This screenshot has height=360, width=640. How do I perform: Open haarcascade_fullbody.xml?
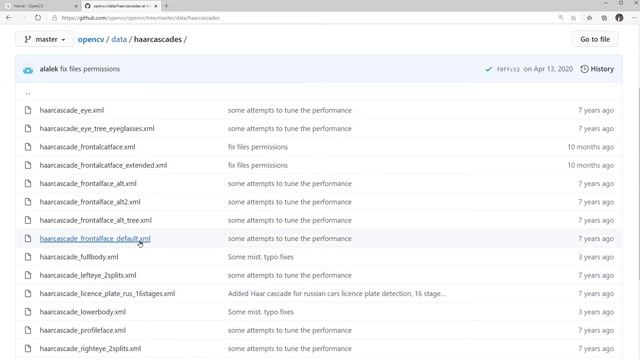click(x=79, y=257)
